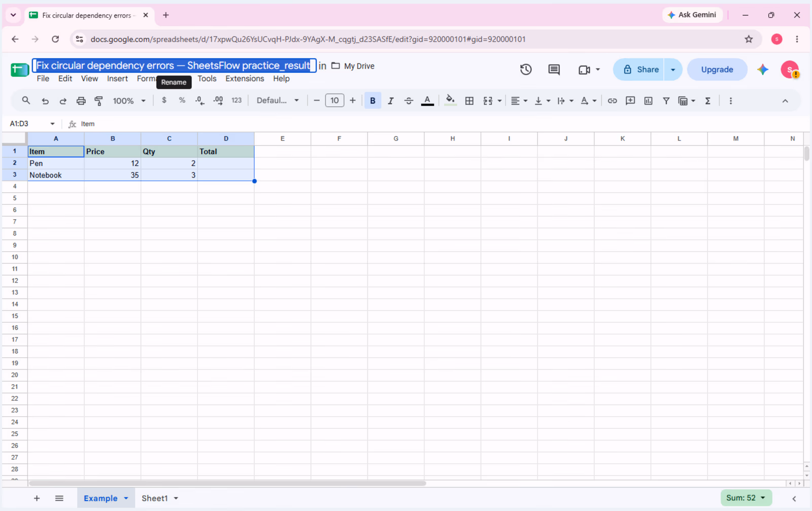Screen dimensions: 812x511
Task: Open the comments panel icon
Action: coord(554,70)
